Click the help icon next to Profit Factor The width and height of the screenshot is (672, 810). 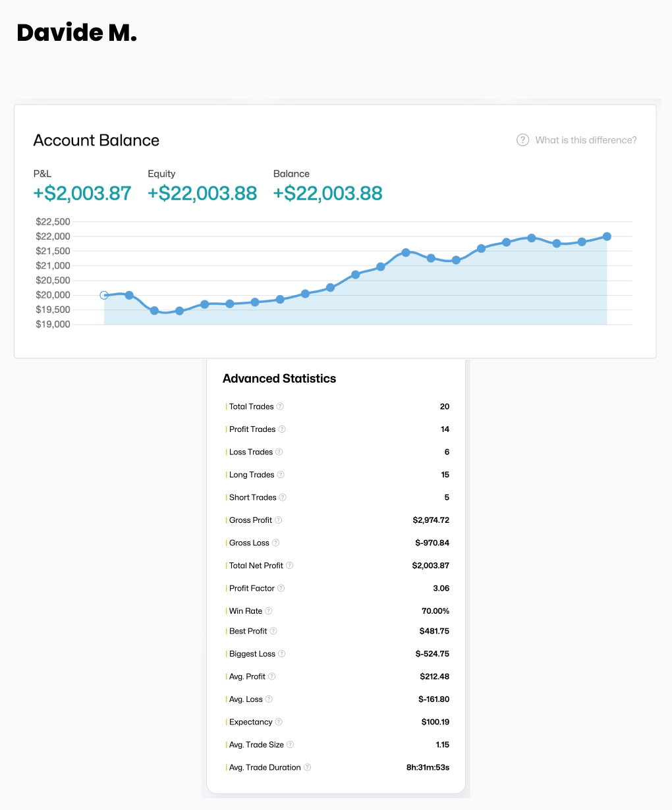pyautogui.click(x=281, y=588)
